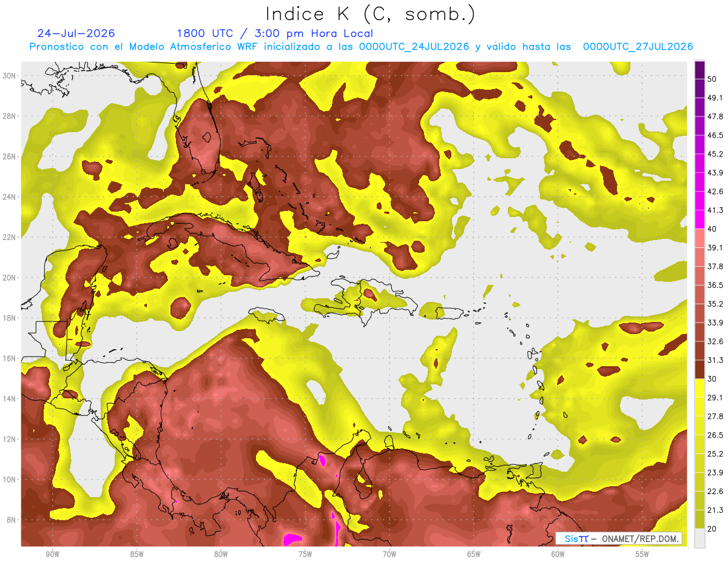This screenshot has height=562, width=728.
Task: Click the "42.6" color scale value
Action: coord(716,192)
